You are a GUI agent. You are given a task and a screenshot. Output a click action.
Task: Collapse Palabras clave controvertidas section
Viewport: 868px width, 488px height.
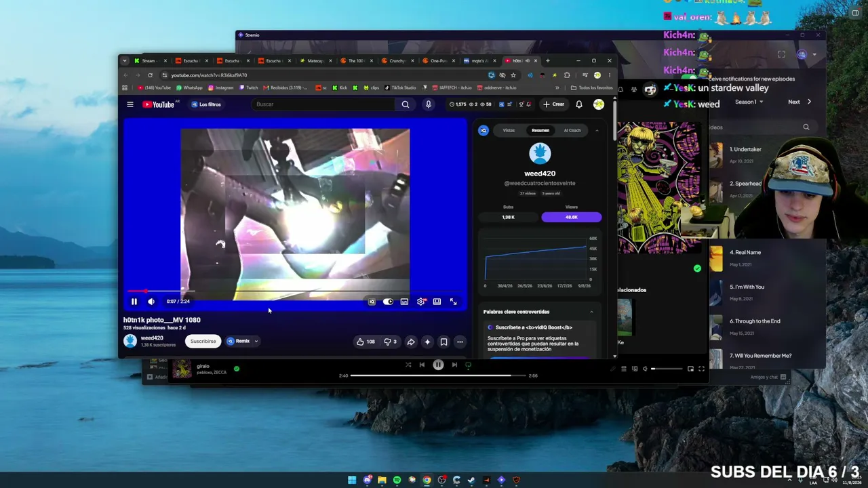tap(591, 312)
